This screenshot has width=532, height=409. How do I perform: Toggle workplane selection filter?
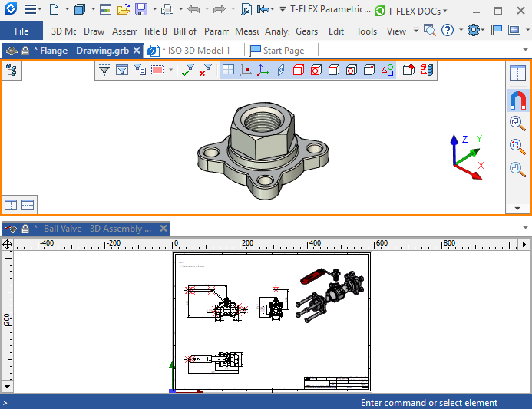(x=228, y=70)
